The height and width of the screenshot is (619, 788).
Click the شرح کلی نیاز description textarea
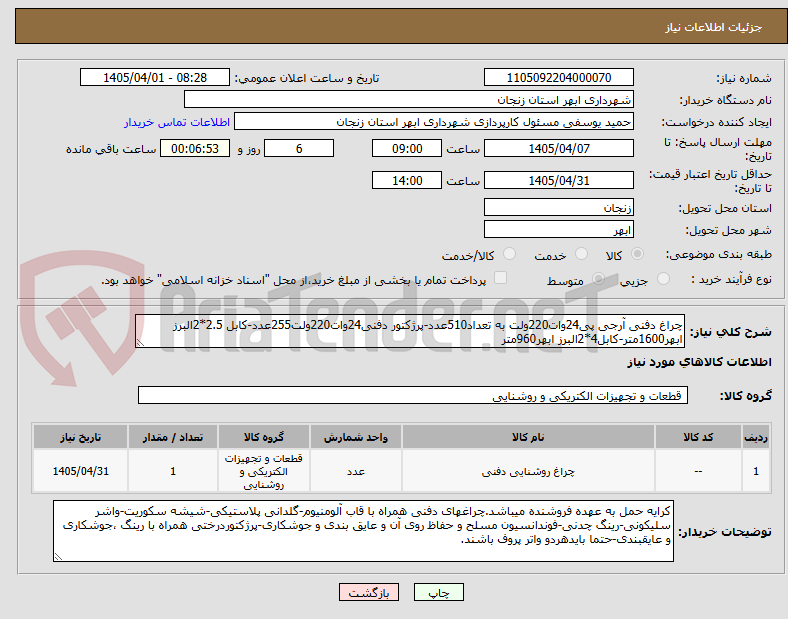410,331
